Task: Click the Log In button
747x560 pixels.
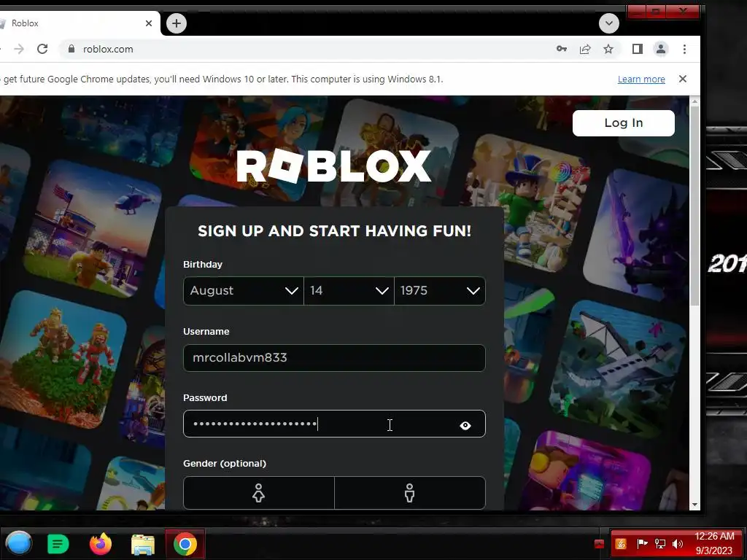Action: pos(623,122)
